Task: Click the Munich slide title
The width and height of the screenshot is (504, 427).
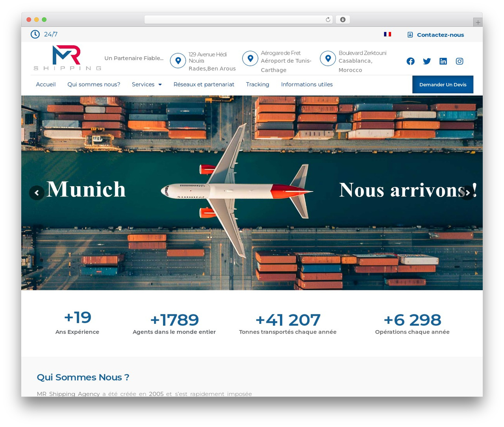Action: (x=86, y=189)
